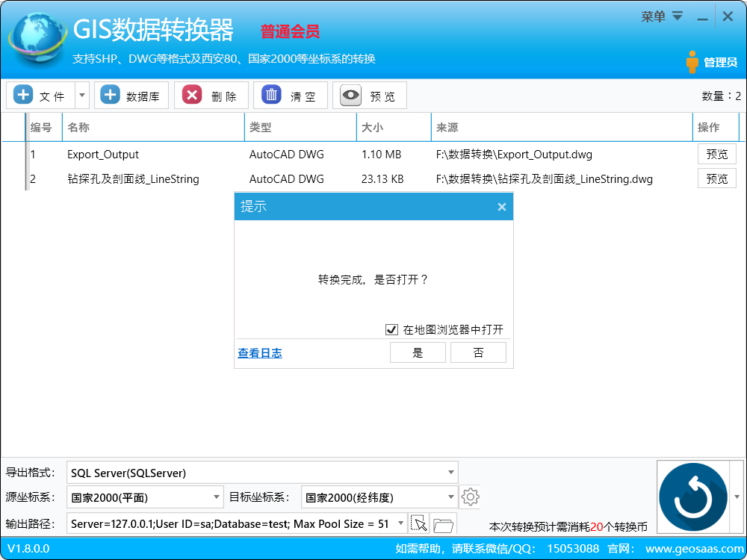The image size is (747, 560).
Task: Click the 编号 column header
Action: pyautogui.click(x=44, y=127)
